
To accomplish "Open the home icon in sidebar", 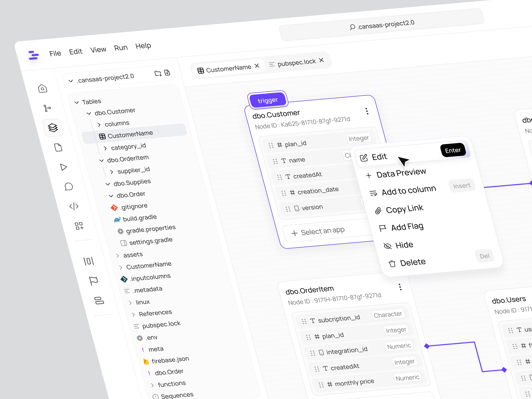I will (x=43, y=89).
